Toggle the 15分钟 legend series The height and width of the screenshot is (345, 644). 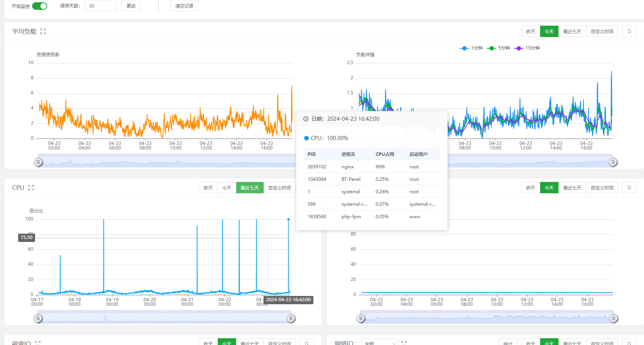(527, 48)
